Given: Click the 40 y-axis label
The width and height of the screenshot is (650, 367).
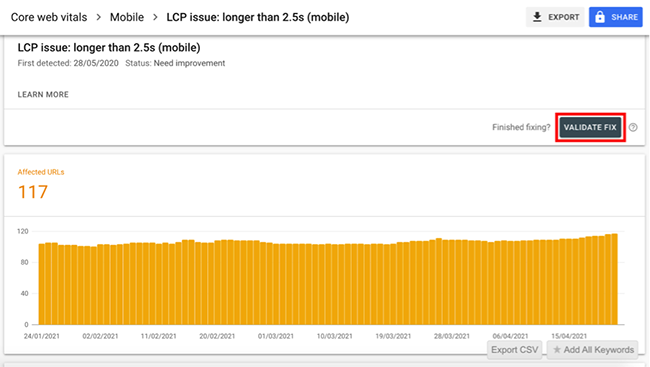Looking at the screenshot, I should pyautogui.click(x=25, y=293).
